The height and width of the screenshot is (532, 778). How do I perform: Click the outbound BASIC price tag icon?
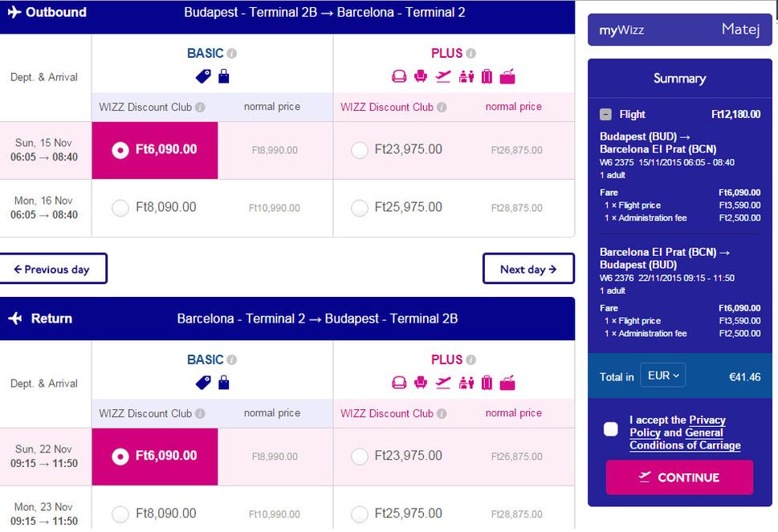(203, 76)
